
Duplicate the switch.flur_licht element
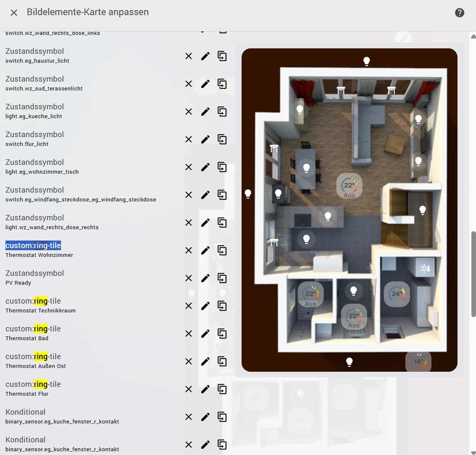coord(222,140)
